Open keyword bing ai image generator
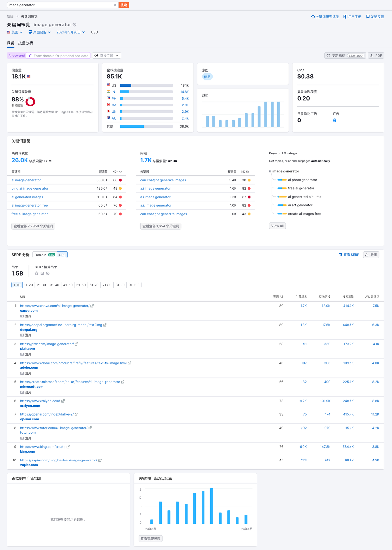 click(x=30, y=189)
